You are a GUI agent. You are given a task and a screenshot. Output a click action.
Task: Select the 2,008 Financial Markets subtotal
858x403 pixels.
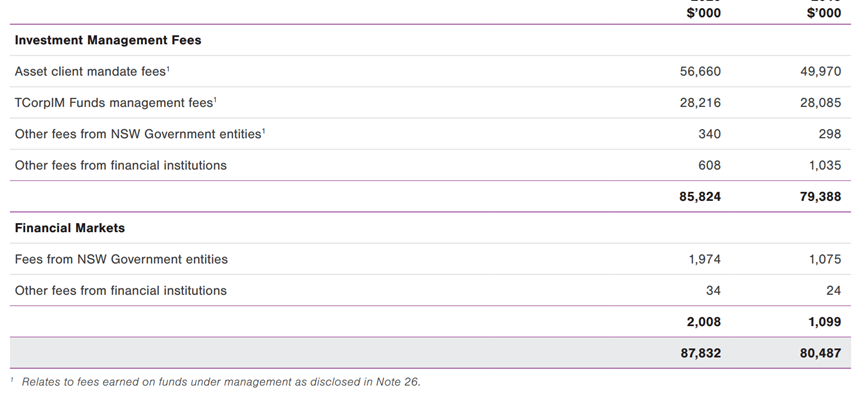click(x=704, y=322)
